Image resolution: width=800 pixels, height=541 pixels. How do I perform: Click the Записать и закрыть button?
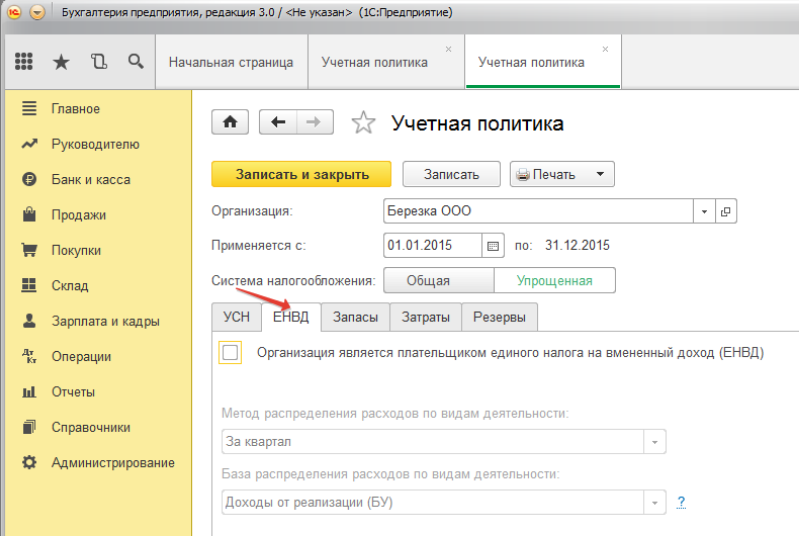pos(302,174)
